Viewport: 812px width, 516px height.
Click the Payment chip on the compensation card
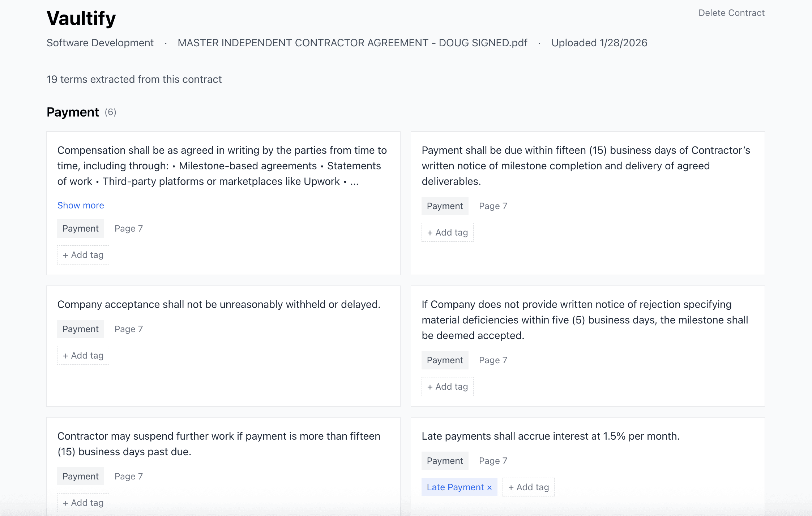pyautogui.click(x=80, y=228)
